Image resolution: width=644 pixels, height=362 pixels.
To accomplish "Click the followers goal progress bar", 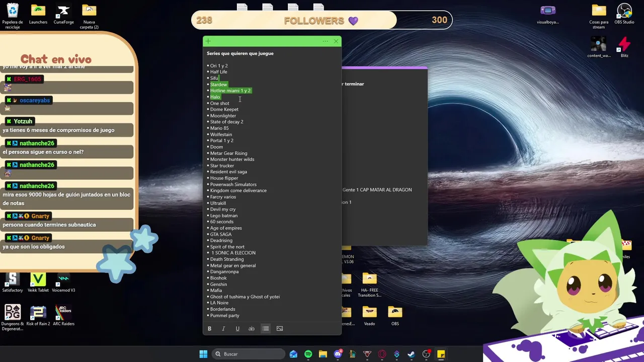I will pos(322,20).
